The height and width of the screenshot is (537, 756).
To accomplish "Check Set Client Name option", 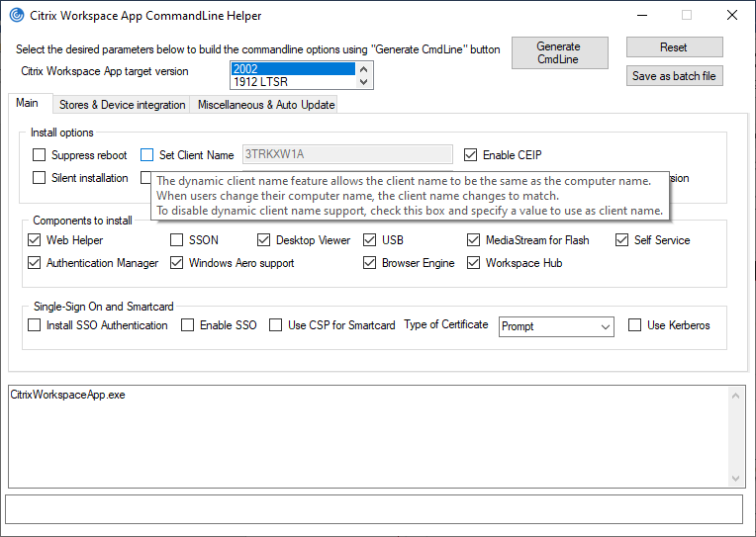I will coord(147,155).
